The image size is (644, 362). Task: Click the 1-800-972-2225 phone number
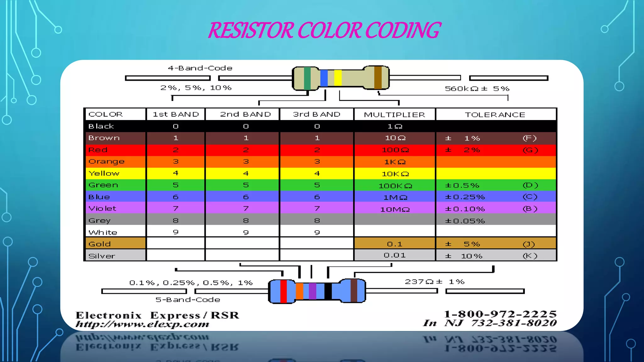(x=500, y=314)
